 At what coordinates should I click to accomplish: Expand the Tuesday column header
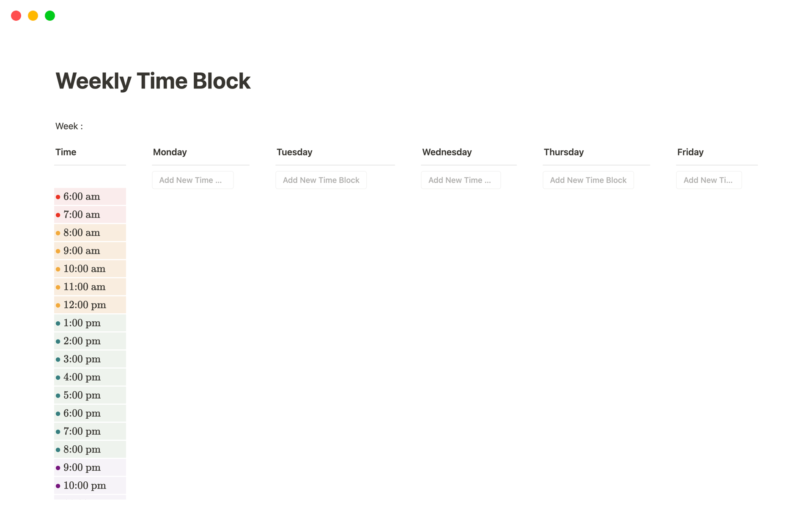tap(294, 152)
